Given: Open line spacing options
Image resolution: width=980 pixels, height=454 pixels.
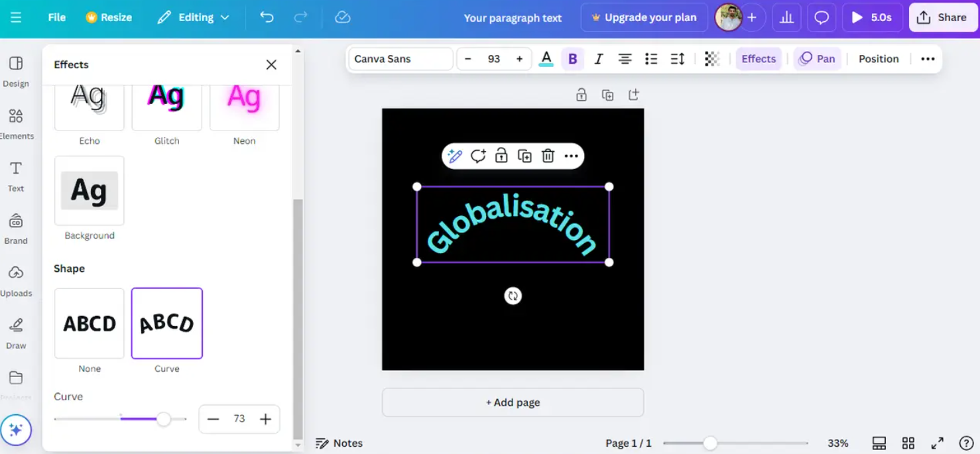Looking at the screenshot, I should click(x=677, y=59).
